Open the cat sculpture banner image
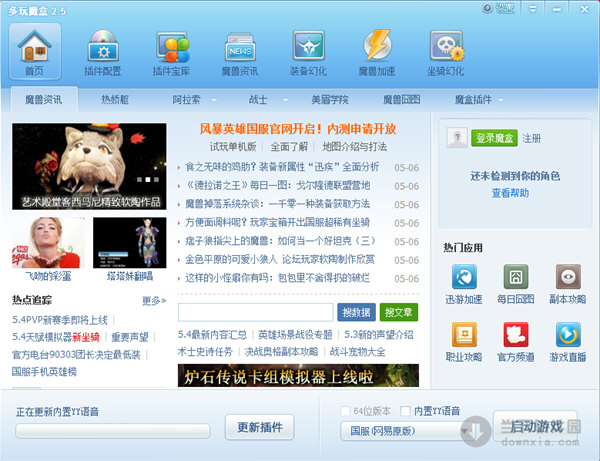Screen dimensions: 600x461 [89, 166]
